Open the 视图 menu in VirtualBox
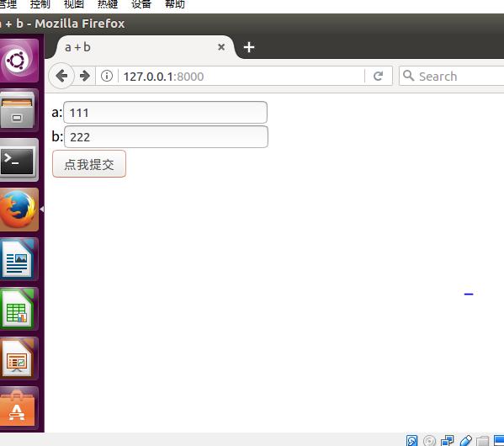This screenshot has width=504, height=446. (x=74, y=4)
